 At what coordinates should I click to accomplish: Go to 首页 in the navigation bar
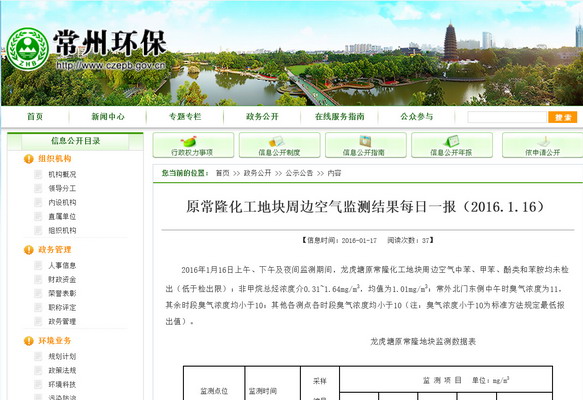(35, 117)
